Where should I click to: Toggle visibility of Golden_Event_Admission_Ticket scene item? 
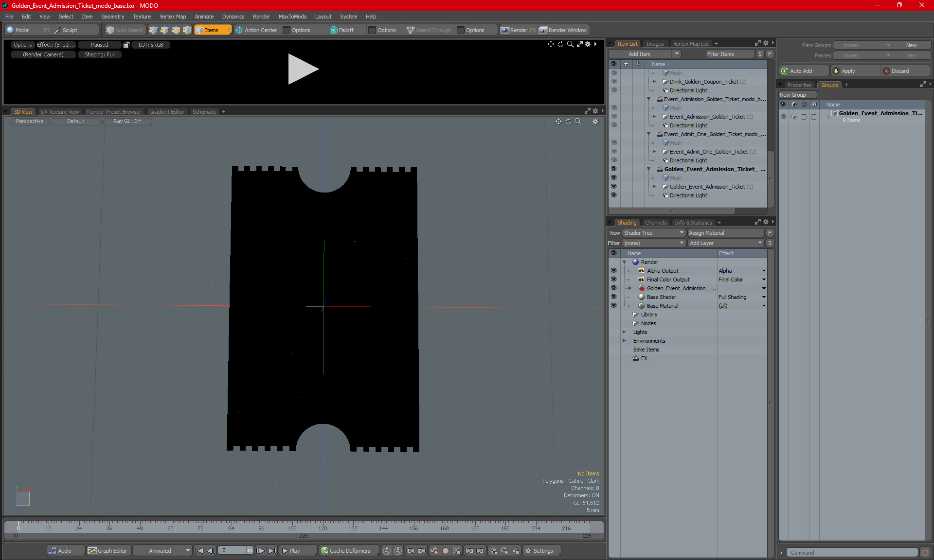tap(613, 169)
